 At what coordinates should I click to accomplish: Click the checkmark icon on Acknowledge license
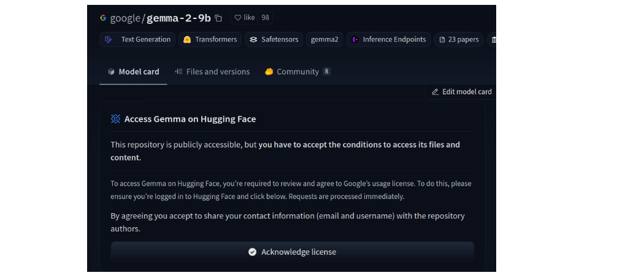pos(253,252)
